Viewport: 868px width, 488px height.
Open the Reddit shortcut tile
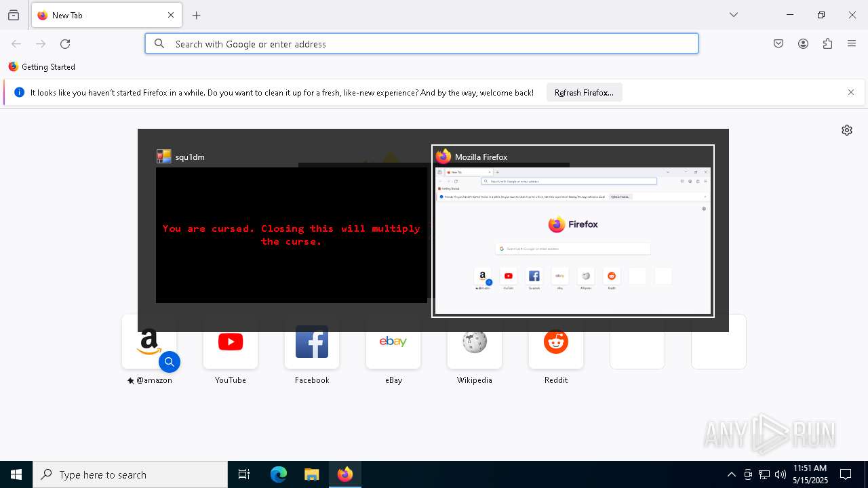click(556, 342)
